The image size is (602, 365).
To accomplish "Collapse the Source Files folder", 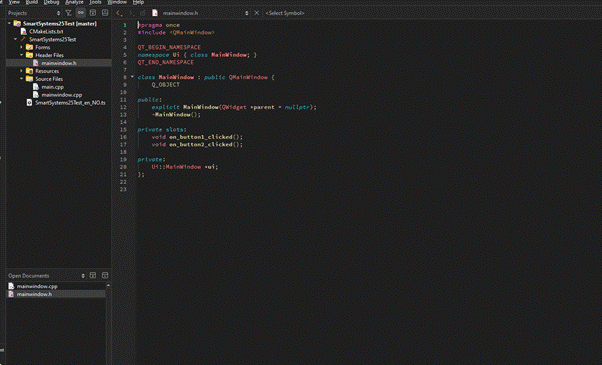I will [22, 79].
